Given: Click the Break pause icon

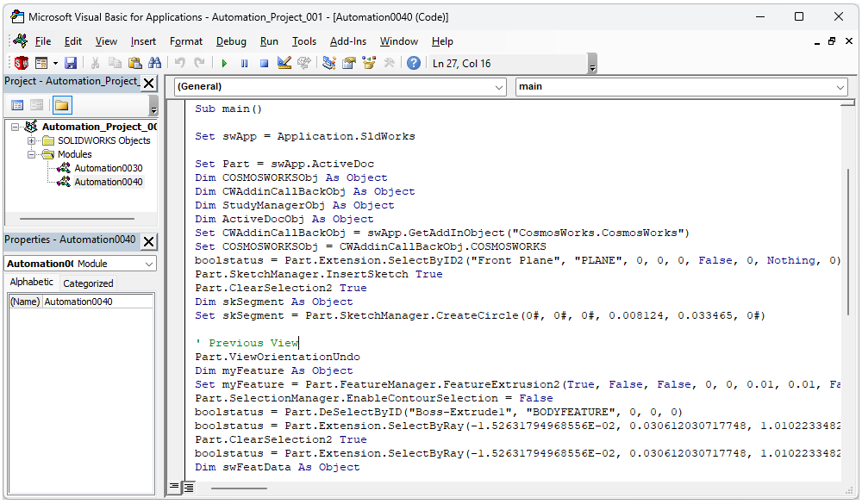Looking at the screenshot, I should 244,63.
